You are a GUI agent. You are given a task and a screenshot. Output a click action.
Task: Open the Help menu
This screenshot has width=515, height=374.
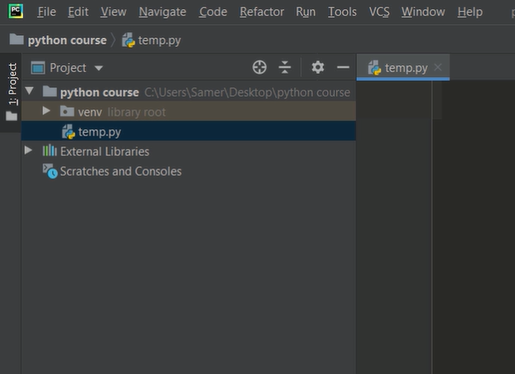470,12
